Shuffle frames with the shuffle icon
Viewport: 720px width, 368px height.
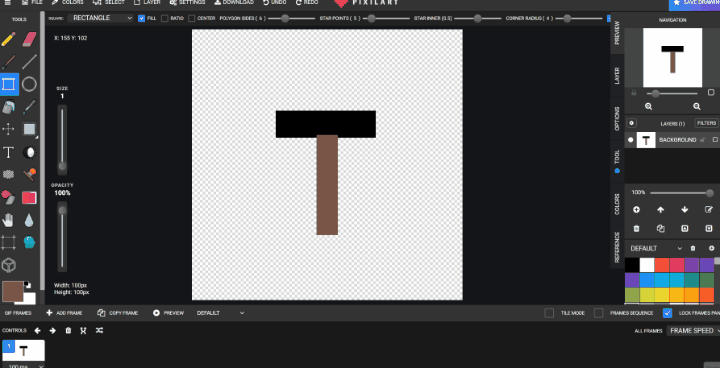click(99, 330)
